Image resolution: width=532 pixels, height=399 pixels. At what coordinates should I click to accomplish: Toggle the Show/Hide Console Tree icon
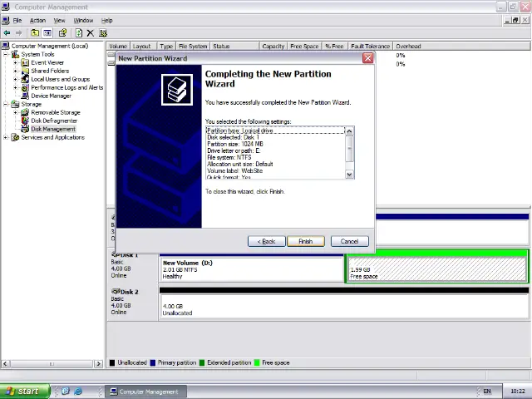pos(47,33)
